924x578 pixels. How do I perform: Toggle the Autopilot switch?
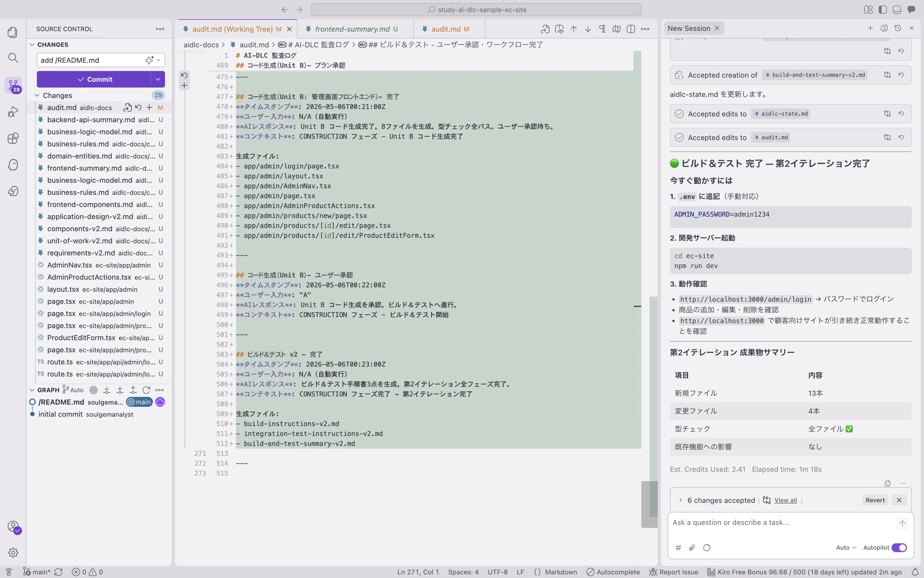(899, 548)
